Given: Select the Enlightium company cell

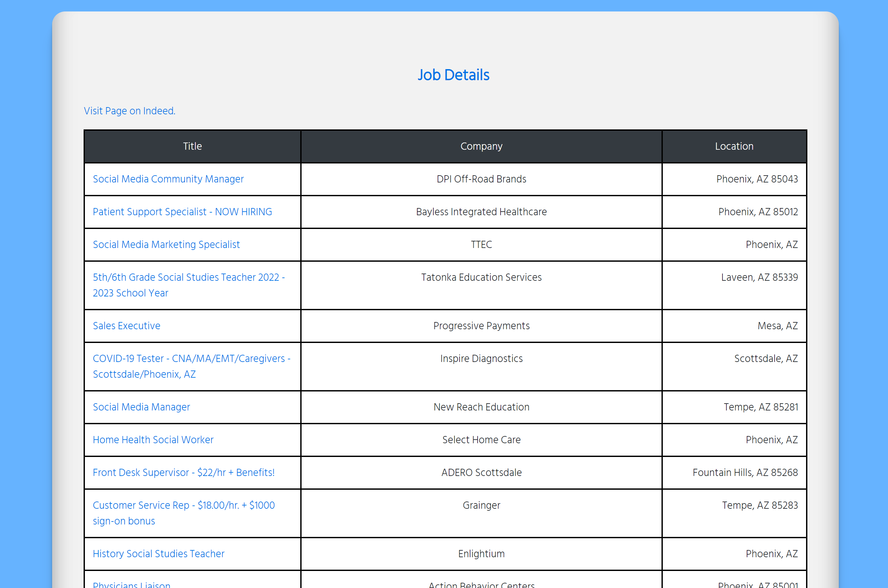Looking at the screenshot, I should (481, 554).
